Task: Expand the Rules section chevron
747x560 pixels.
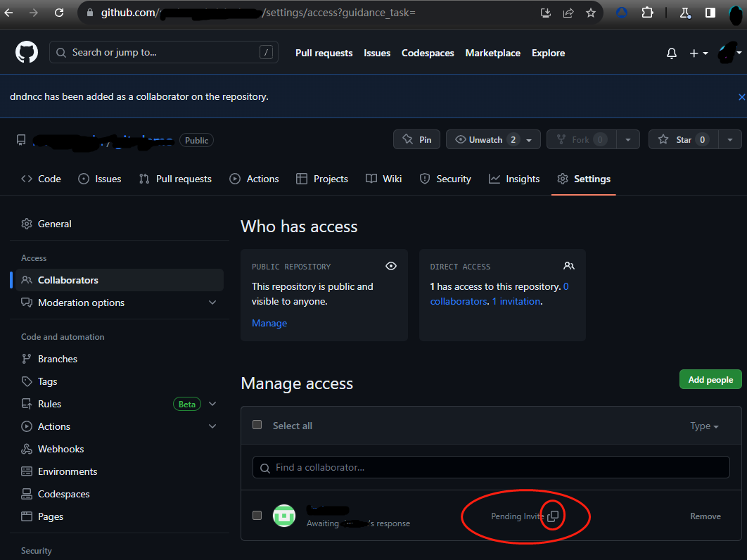Action: (212, 404)
